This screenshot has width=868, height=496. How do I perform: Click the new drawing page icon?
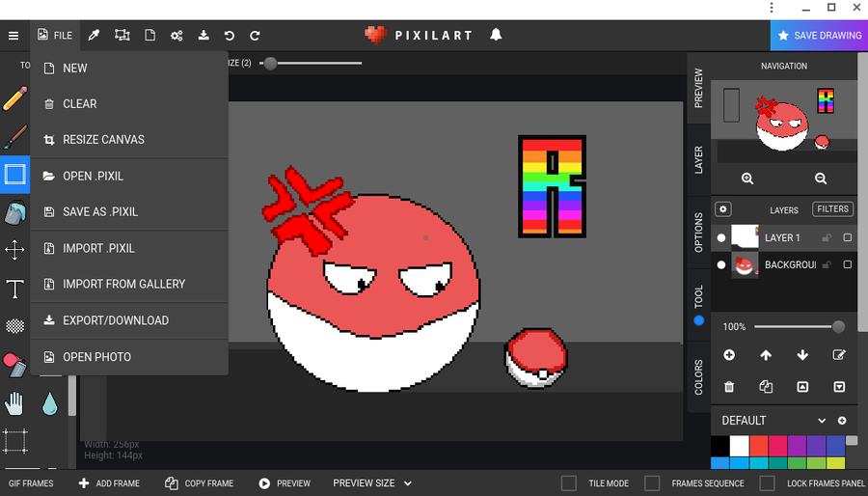(x=149, y=36)
